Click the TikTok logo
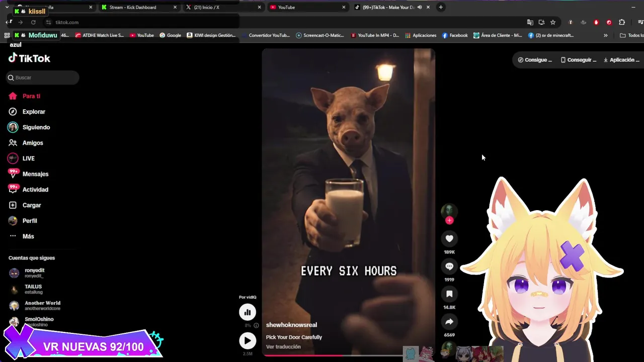The height and width of the screenshot is (362, 644). (29, 58)
